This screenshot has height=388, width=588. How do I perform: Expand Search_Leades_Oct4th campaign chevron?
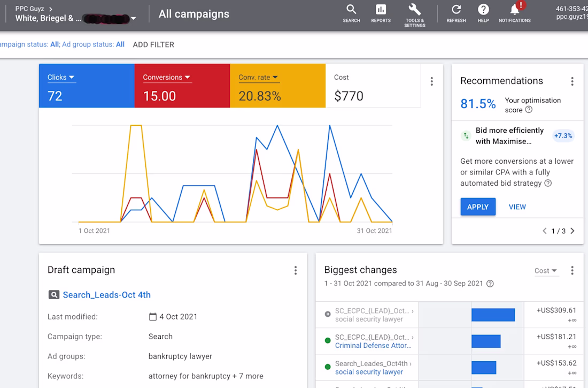pos(411,363)
